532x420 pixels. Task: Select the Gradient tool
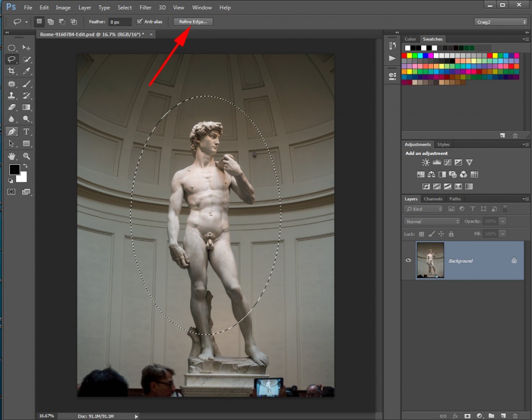(26, 107)
